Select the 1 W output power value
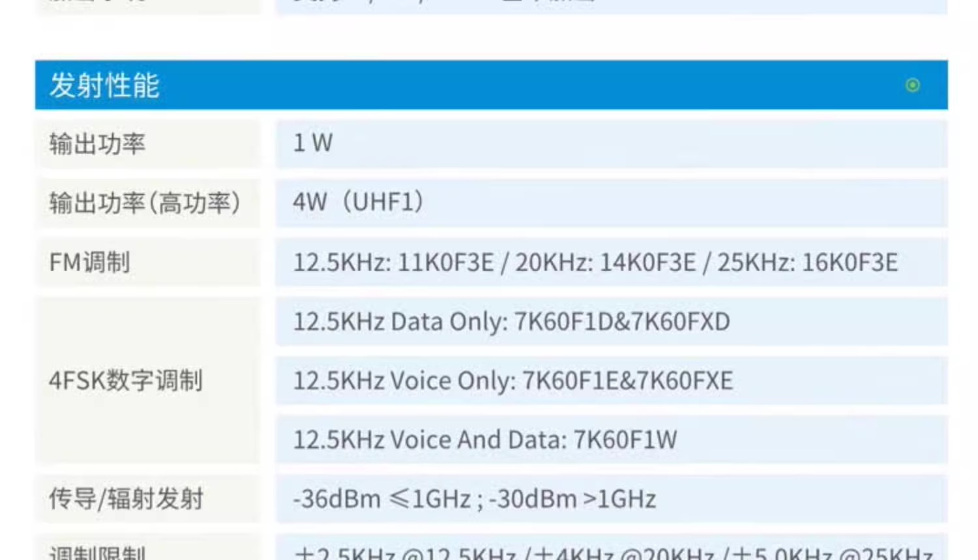 tap(313, 143)
